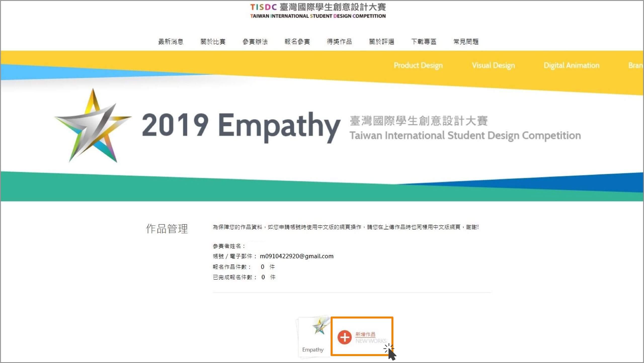
Task: Select the Product Design category link
Action: tap(418, 65)
